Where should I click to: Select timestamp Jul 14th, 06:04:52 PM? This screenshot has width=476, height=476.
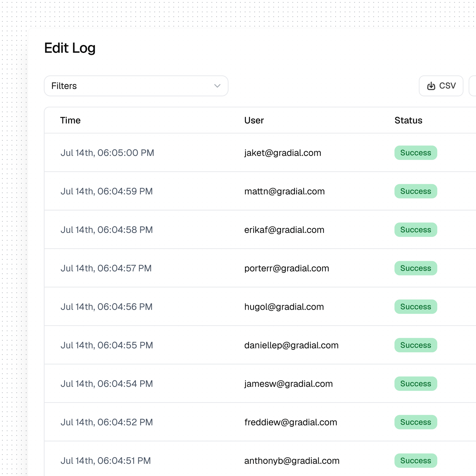click(106, 422)
